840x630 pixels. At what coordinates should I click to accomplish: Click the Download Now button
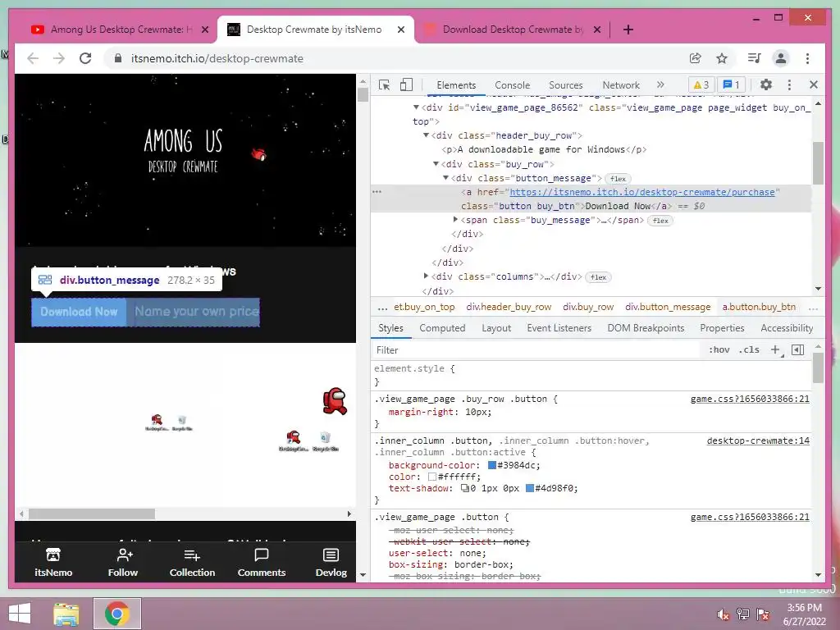click(79, 312)
